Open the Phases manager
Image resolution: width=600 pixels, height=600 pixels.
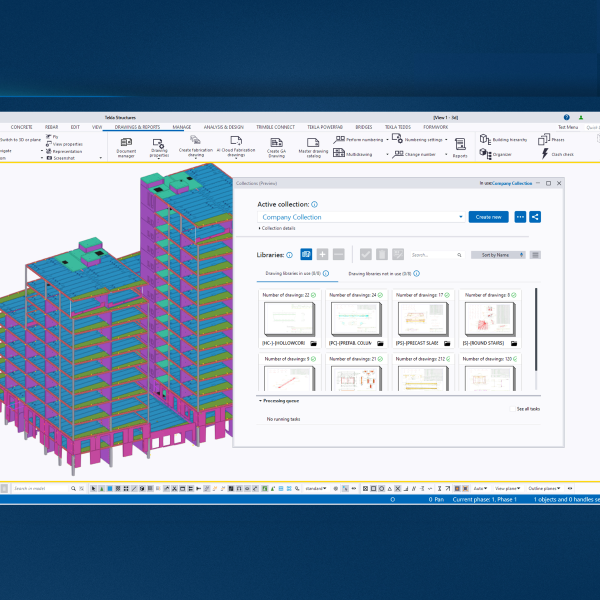click(x=551, y=139)
